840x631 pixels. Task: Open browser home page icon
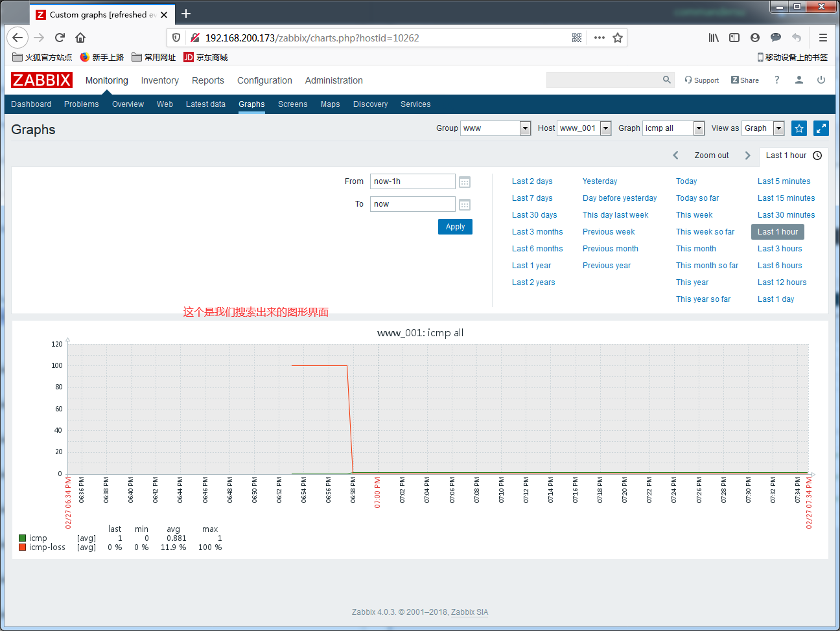point(80,38)
